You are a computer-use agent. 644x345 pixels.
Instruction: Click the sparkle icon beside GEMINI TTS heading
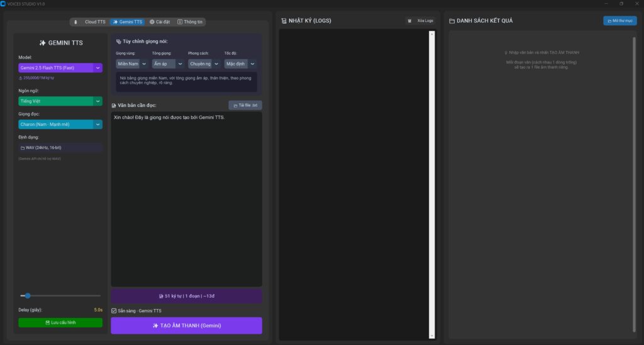pyautogui.click(x=42, y=43)
